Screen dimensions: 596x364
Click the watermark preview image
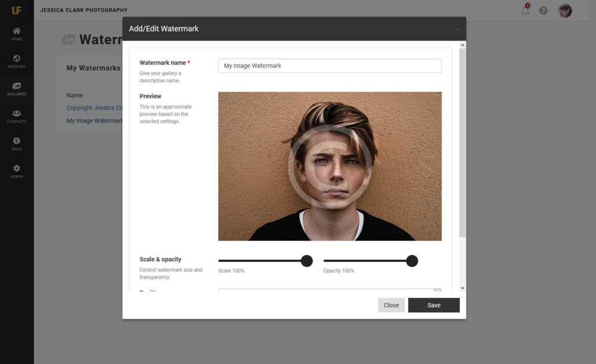tap(330, 166)
